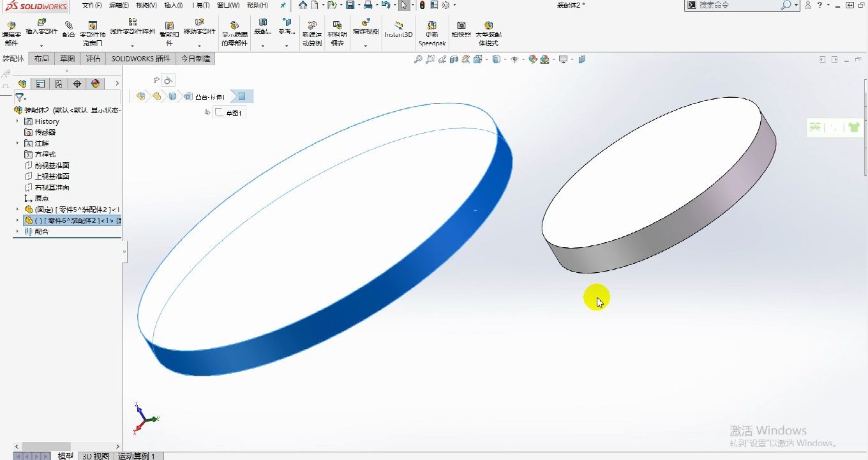Click the 运动算例 1 tab button
The image size is (868, 460).
click(x=136, y=456)
